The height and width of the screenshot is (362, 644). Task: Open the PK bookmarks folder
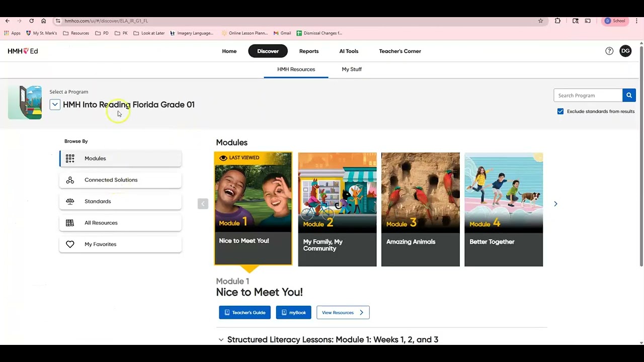121,33
